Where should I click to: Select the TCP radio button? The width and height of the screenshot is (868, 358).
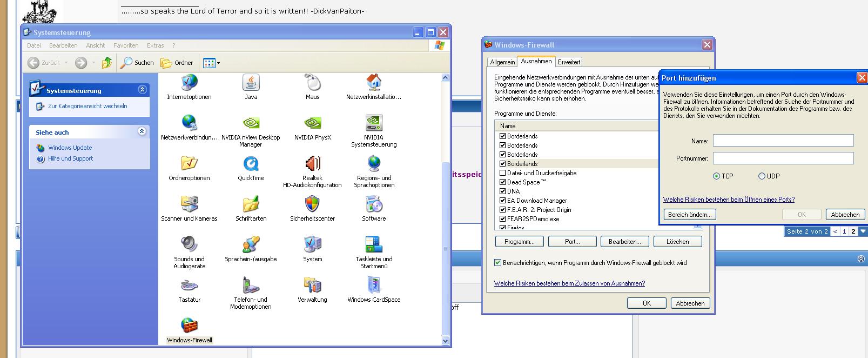(717, 176)
